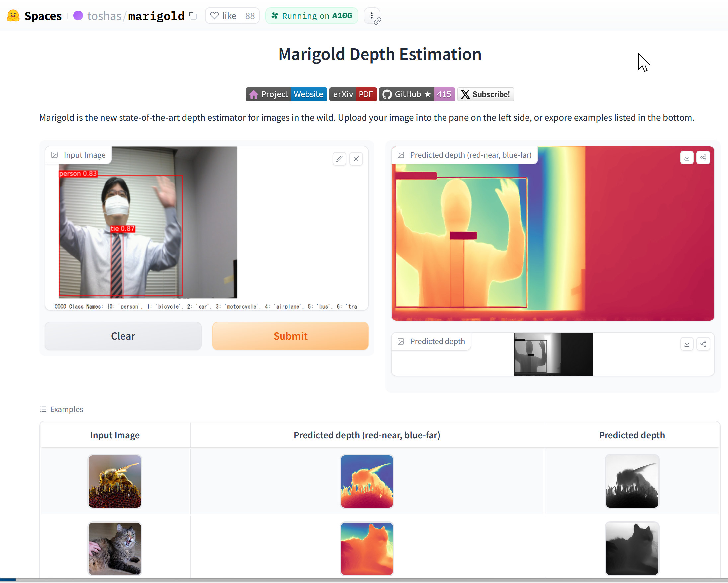Click the Predicted depth label icon
The image size is (728, 583).
click(401, 342)
